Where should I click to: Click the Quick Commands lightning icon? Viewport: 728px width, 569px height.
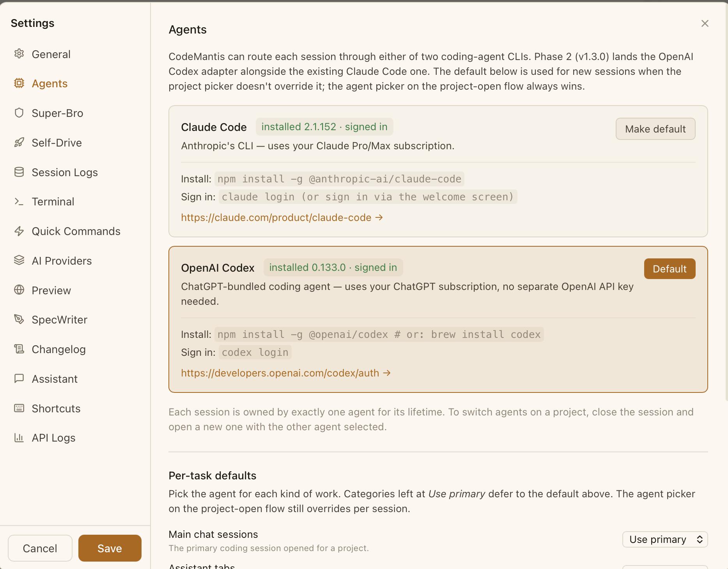point(19,231)
